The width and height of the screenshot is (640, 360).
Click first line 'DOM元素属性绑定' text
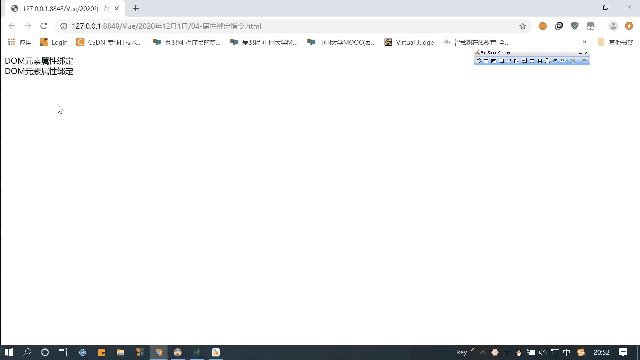[x=39, y=61]
